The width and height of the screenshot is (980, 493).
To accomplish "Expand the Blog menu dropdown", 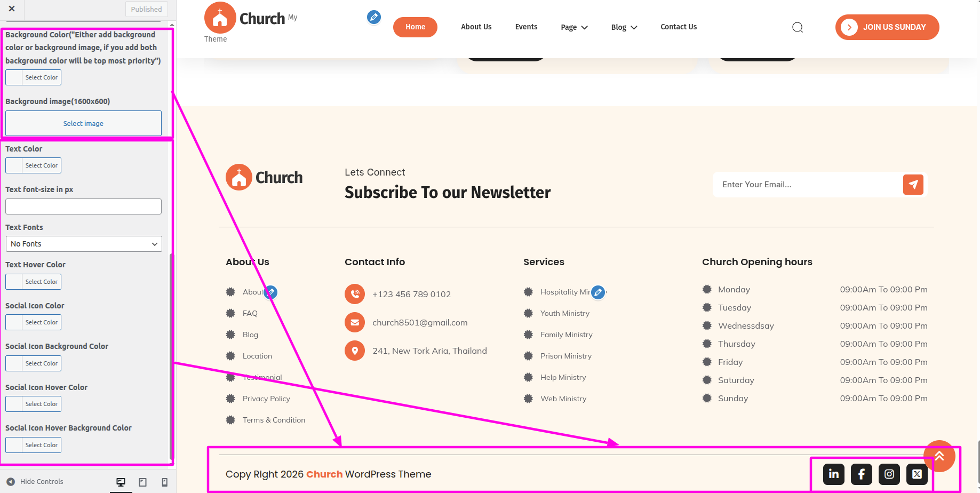I will click(x=624, y=27).
